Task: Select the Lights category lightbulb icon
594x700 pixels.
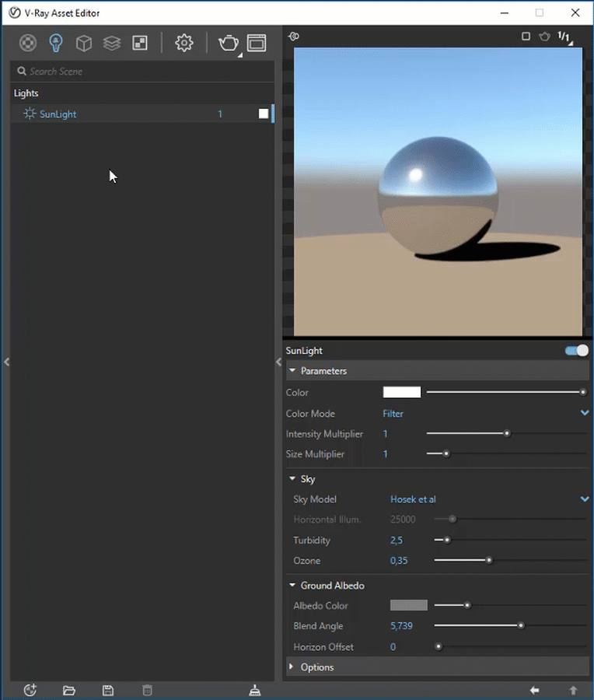Action: 56,44
